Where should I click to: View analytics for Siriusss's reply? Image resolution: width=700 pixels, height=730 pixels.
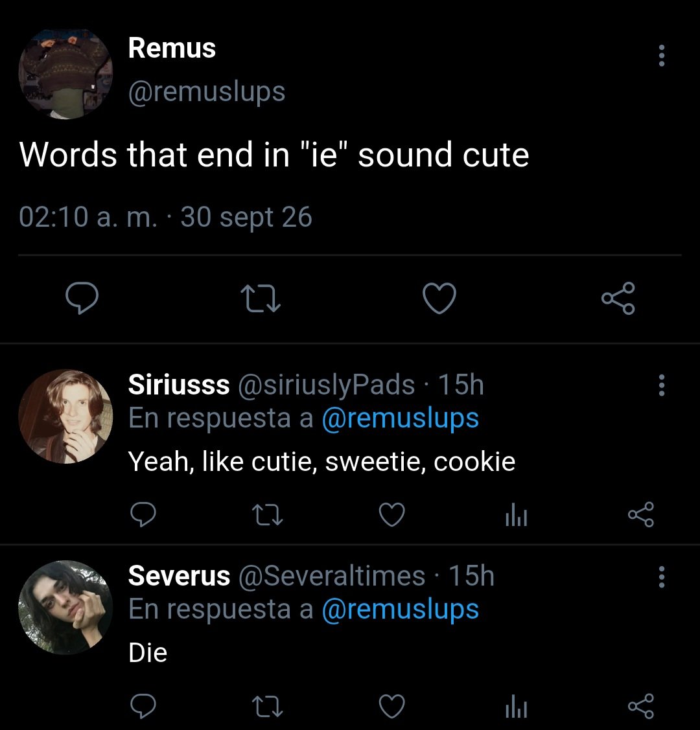pos(516,514)
